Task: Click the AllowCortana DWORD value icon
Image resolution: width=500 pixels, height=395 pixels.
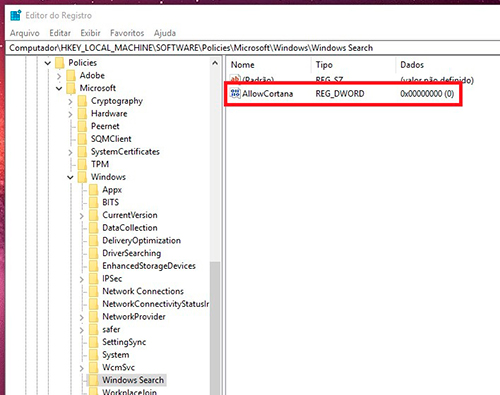Action: tap(235, 93)
